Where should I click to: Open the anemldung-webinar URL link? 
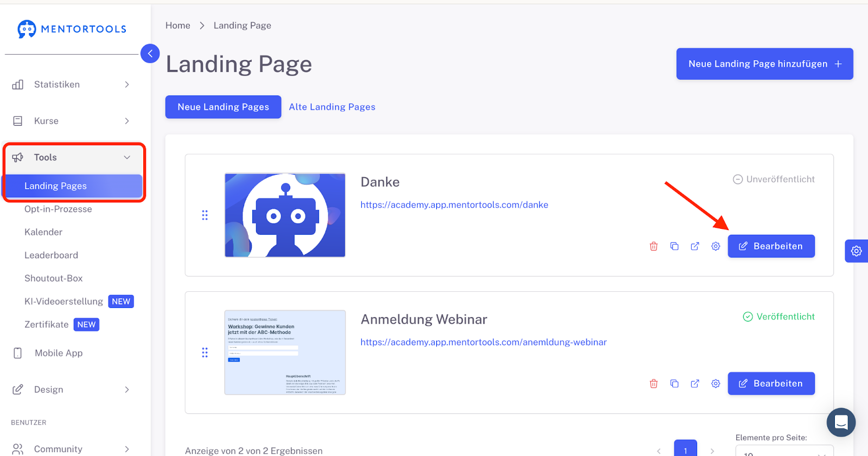click(484, 342)
